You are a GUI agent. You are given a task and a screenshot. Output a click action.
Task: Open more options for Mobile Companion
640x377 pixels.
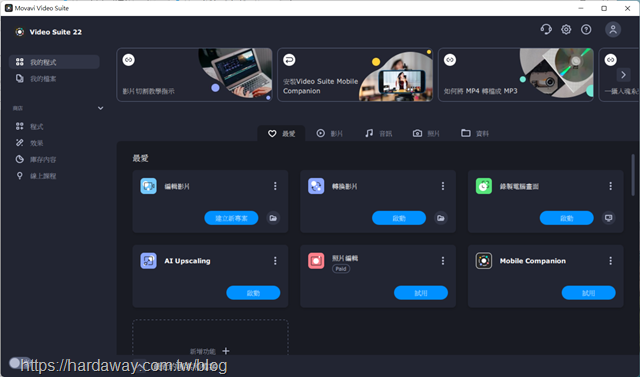(611, 261)
